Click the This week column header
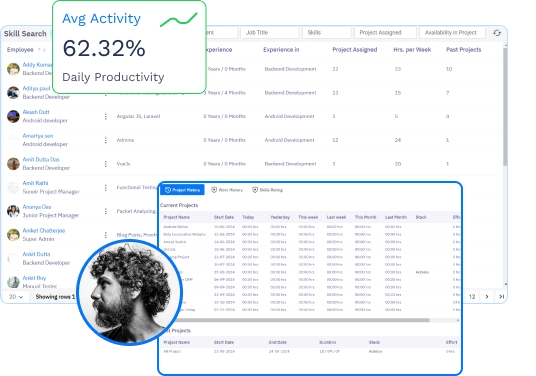 click(x=308, y=217)
